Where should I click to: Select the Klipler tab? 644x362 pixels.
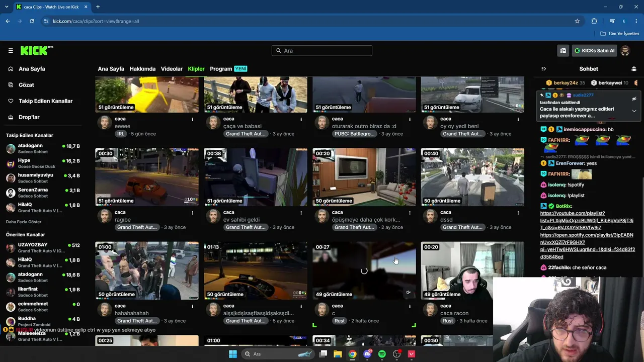196,69
